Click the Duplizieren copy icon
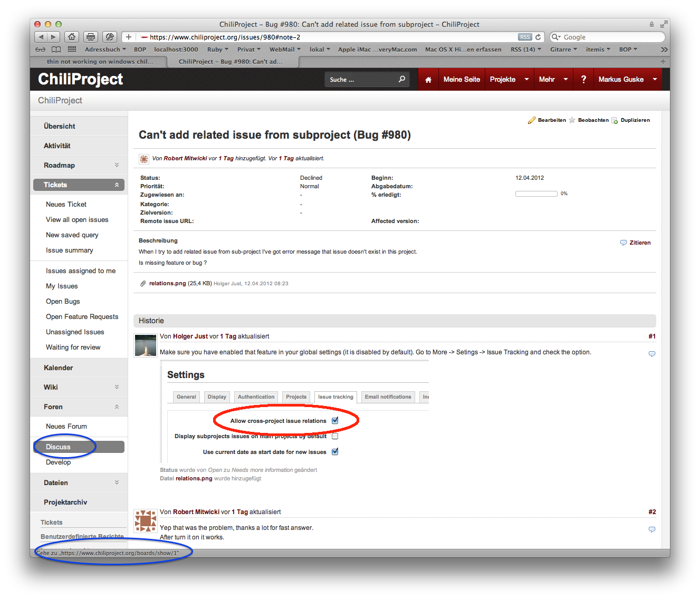 point(615,120)
